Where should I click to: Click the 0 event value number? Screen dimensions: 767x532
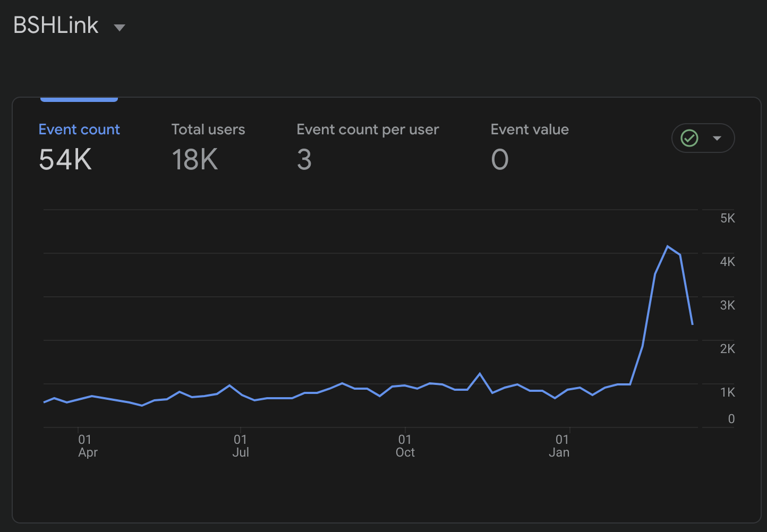pyautogui.click(x=500, y=159)
